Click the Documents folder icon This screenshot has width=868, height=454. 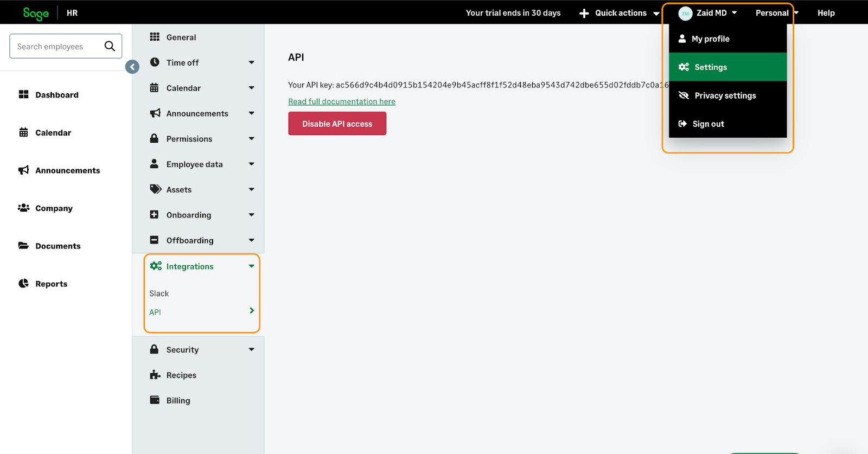point(23,246)
